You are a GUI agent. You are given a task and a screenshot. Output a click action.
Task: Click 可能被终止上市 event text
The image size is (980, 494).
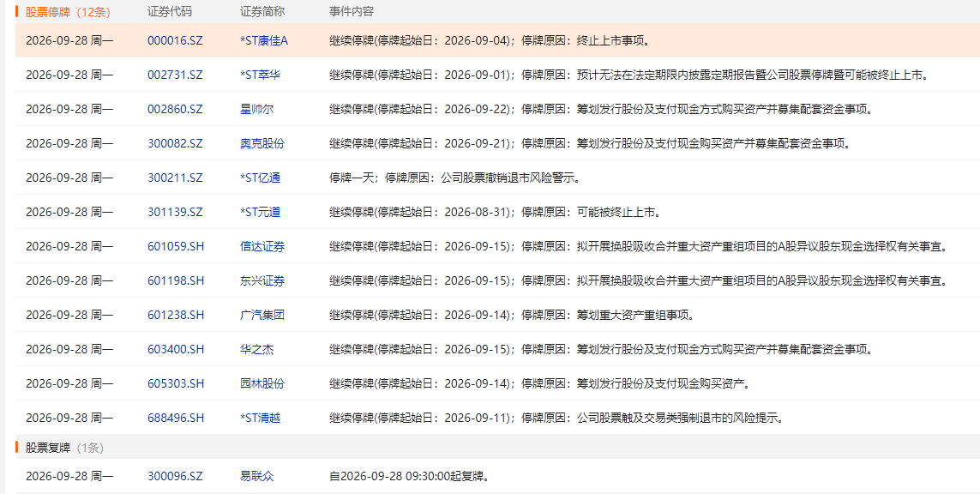(x=495, y=212)
